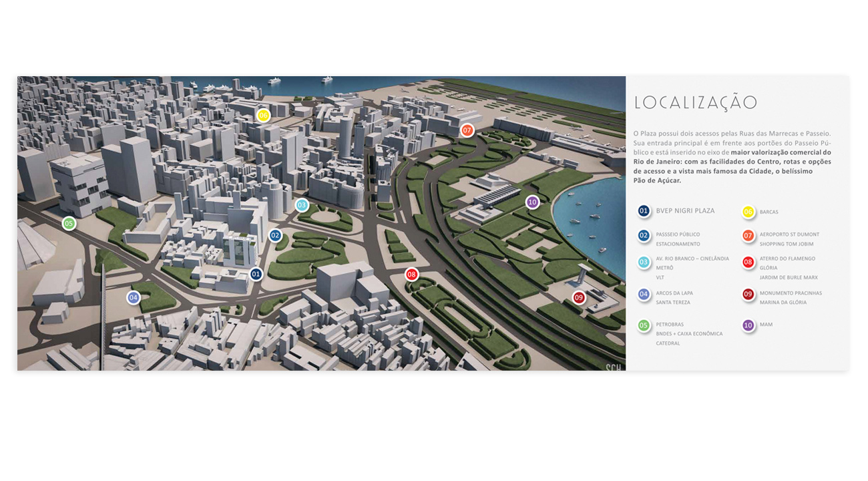Screen dimensions: 868x481
Task: Click the blue 02 marker on the map
Action: coord(275,235)
